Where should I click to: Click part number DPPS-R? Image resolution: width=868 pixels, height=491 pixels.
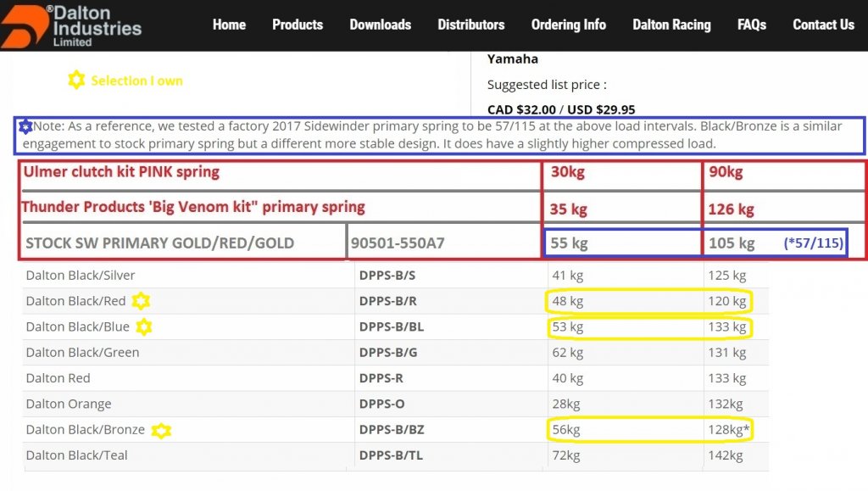[x=381, y=378]
